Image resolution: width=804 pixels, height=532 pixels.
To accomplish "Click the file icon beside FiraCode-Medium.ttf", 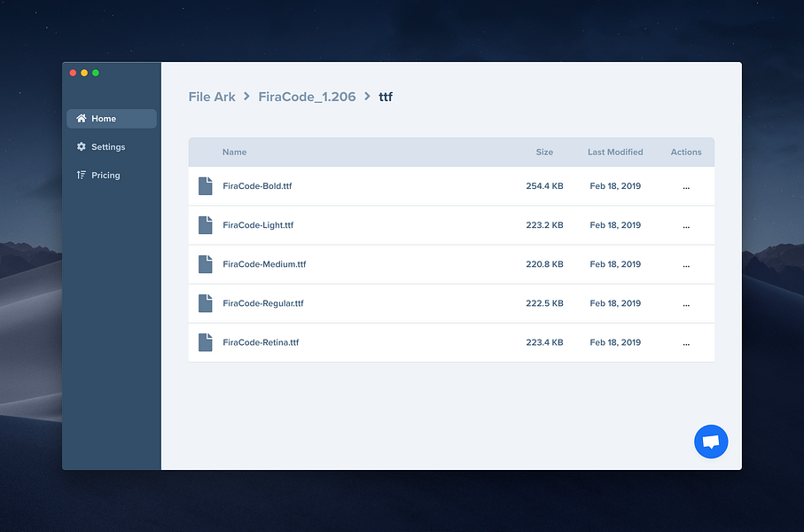I will point(205,264).
